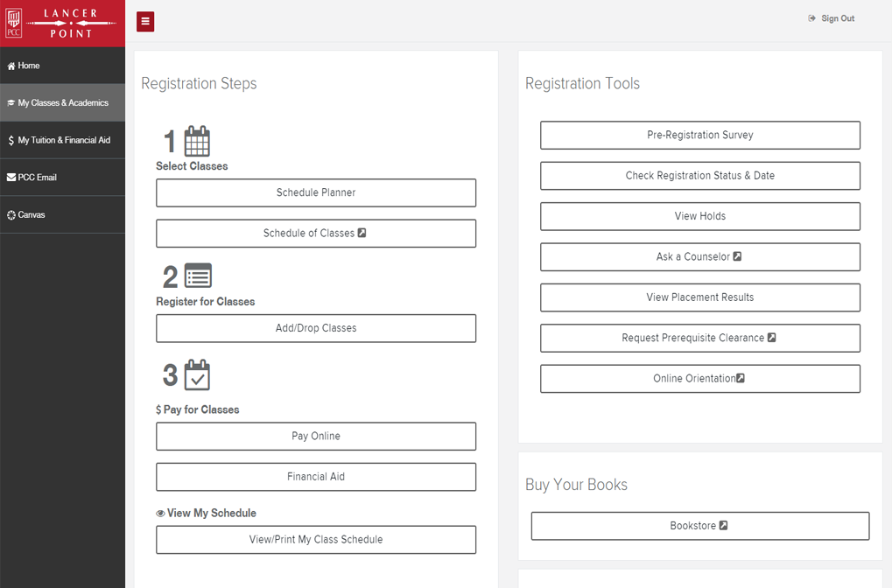Click the Pay for Classes label

(x=201, y=409)
